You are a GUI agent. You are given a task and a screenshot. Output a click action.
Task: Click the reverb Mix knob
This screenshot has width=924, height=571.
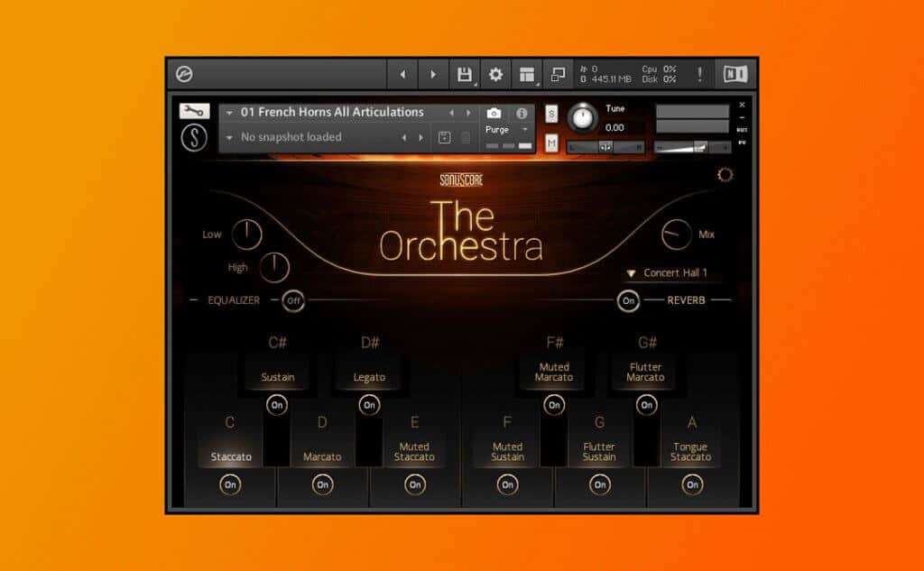(x=677, y=235)
